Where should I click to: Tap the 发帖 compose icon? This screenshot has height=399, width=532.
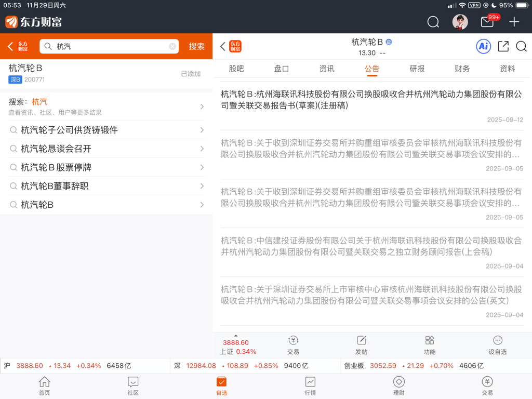point(362,345)
